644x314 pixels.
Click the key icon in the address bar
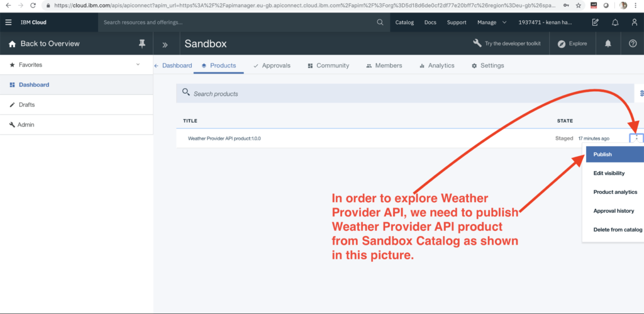pos(566,6)
